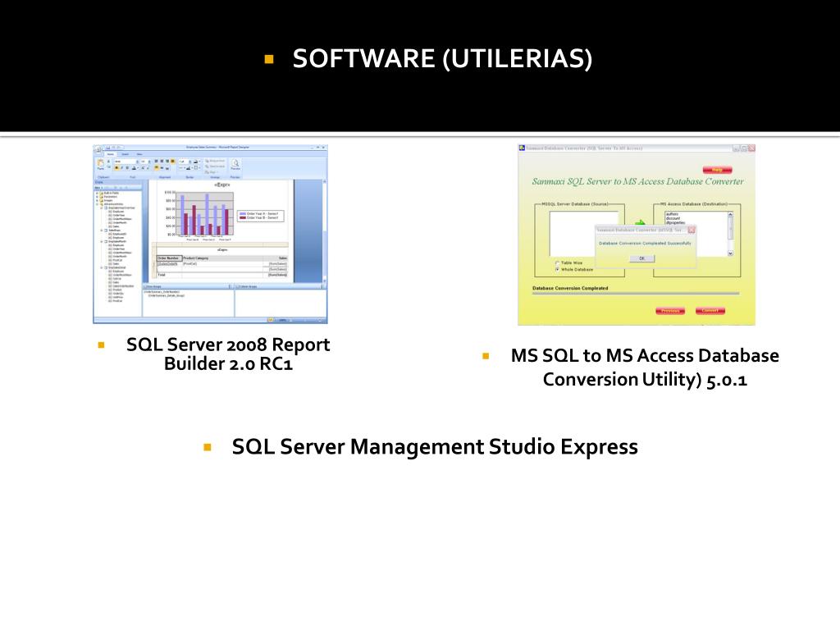The image size is (840, 630).
Task: Select the Whole Database radio option
Action: (558, 269)
